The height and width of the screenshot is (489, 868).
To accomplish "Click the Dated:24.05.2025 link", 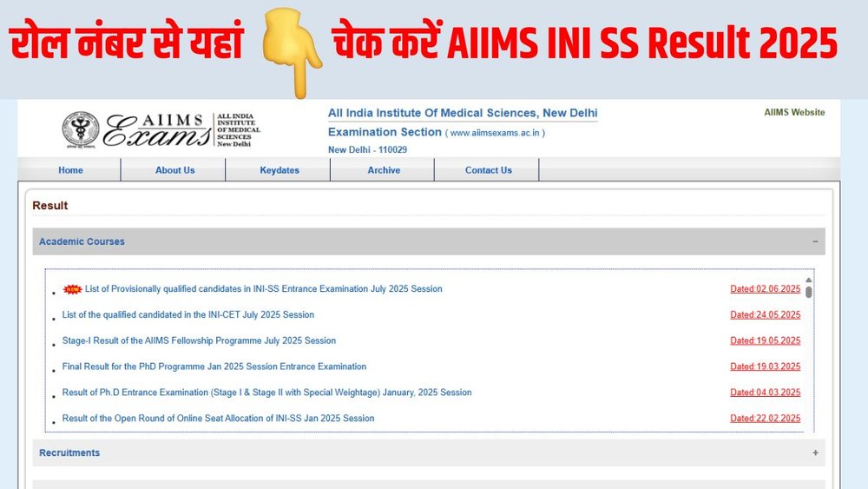I will click(x=765, y=314).
